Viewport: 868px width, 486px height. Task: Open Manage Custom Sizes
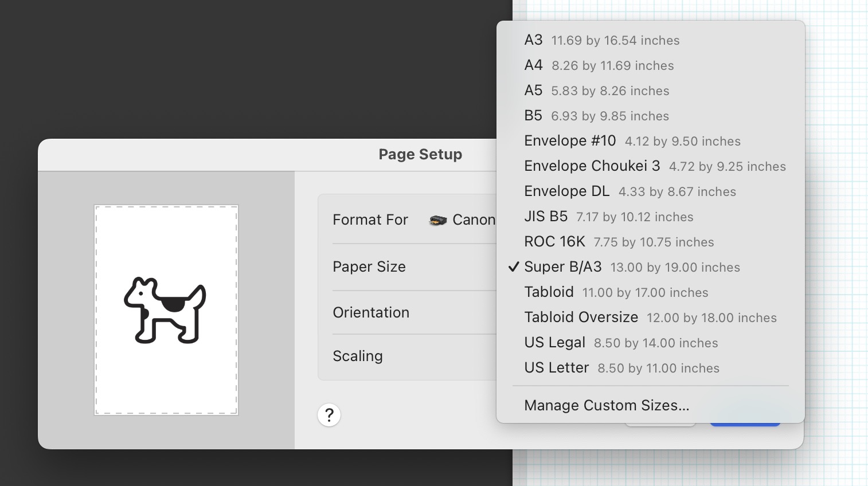tap(606, 405)
